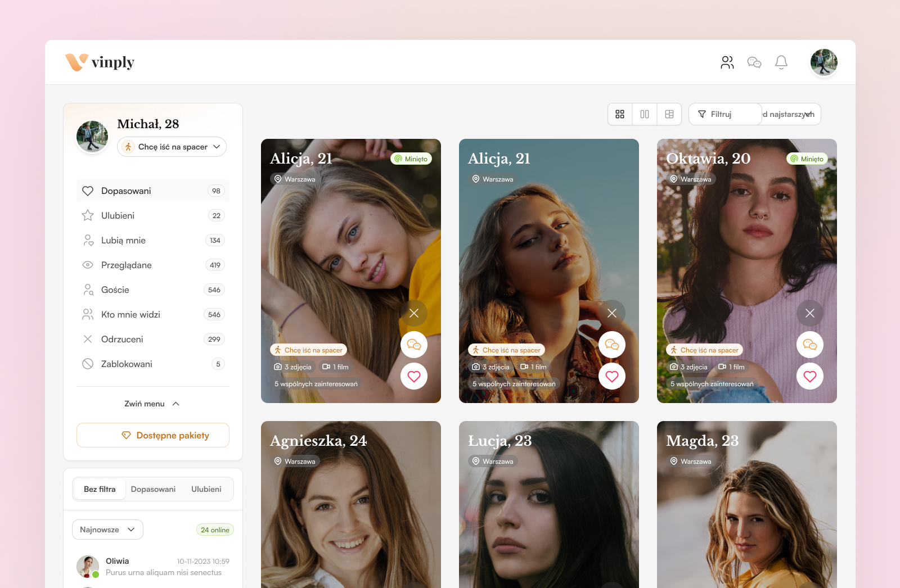This screenshot has height=588, width=900.
Task: Open Kto mnie widzi
Action: click(153, 315)
